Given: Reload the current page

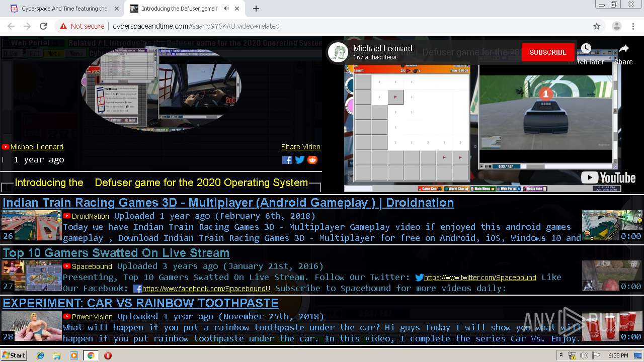Looking at the screenshot, I should 43,26.
